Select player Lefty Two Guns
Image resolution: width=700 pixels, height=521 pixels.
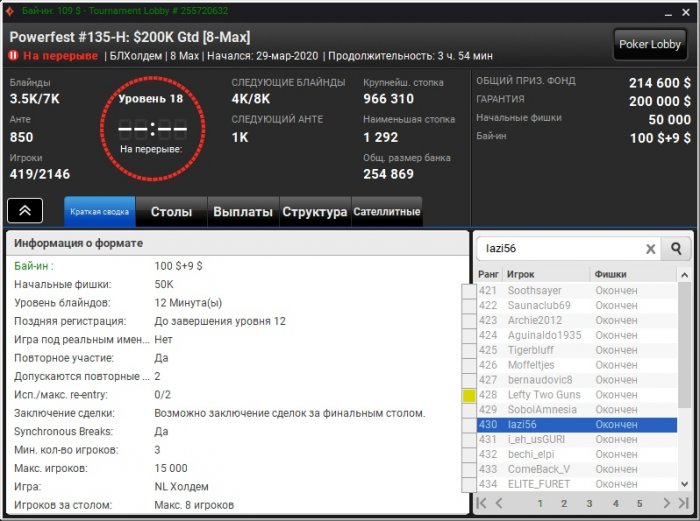click(577, 395)
